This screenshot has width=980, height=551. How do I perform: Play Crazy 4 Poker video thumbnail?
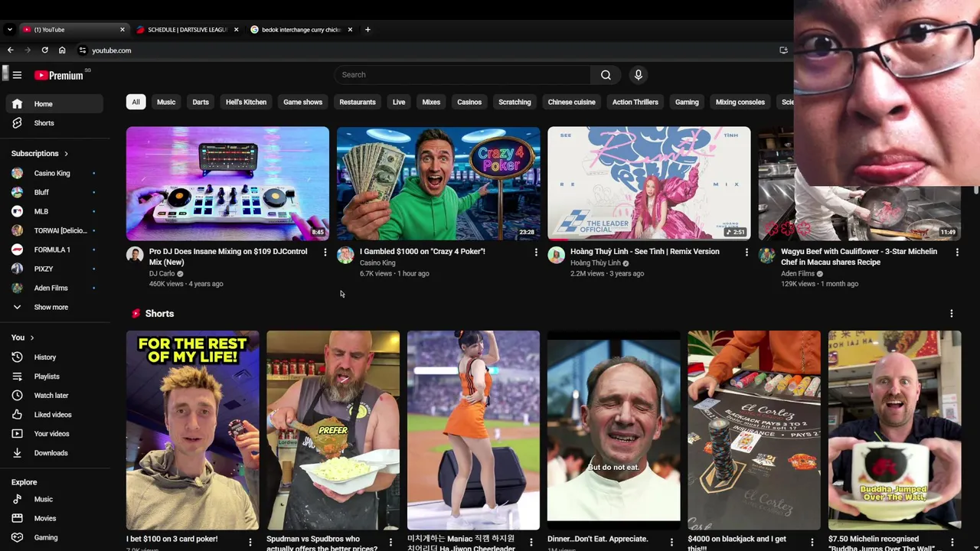point(438,184)
